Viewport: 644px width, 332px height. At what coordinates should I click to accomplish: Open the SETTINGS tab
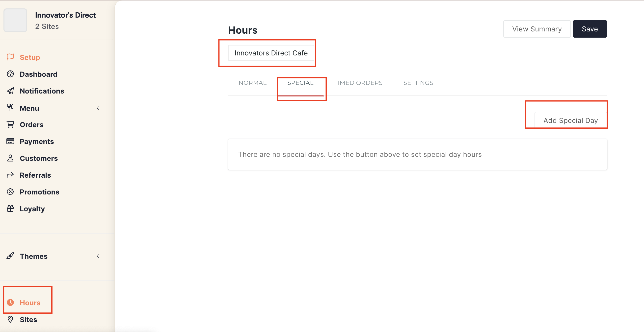click(x=418, y=83)
